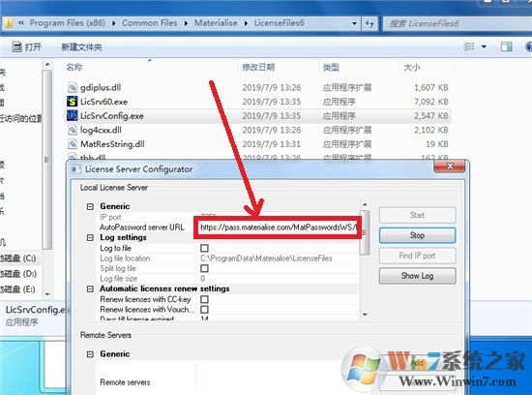Open the address bar history dropdown arrow
This screenshot has height=395, width=532.
click(354, 23)
